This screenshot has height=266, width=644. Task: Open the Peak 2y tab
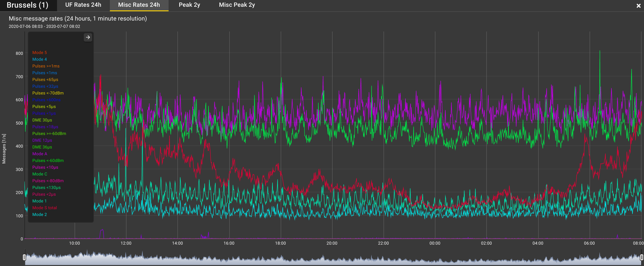189,5
